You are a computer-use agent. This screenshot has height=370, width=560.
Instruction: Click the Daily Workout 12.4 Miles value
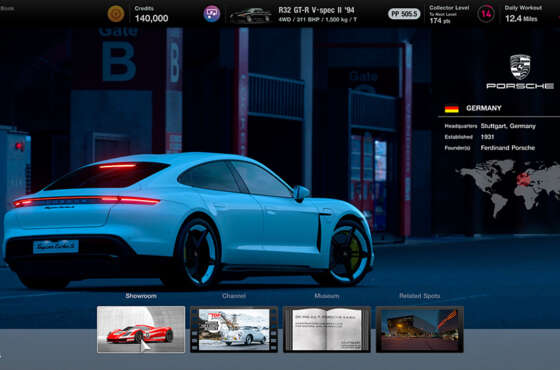coord(521,19)
